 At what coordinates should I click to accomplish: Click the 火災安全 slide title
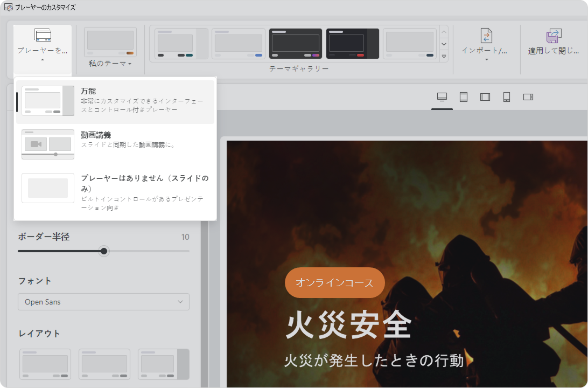point(349,325)
